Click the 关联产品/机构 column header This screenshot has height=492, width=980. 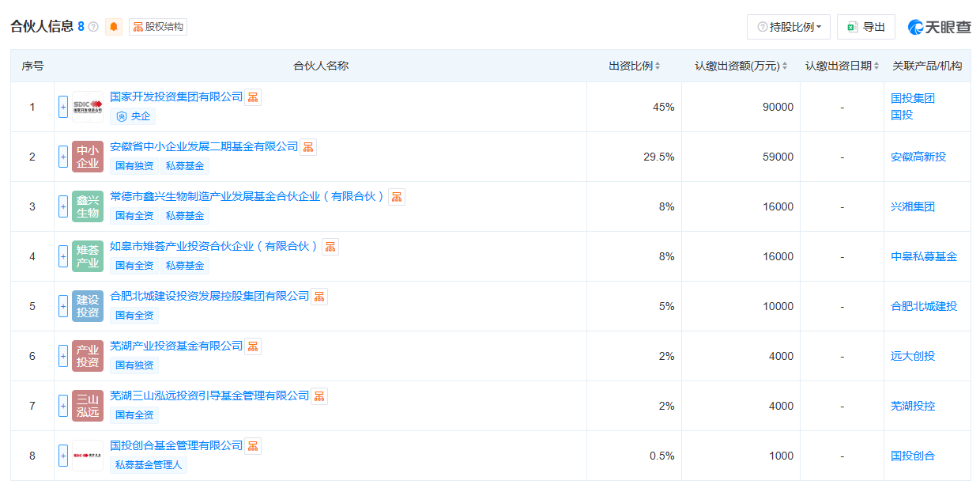927,66
